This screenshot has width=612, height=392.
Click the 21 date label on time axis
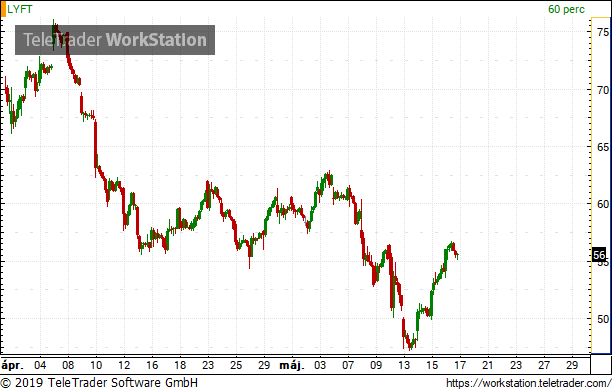tap(487, 365)
